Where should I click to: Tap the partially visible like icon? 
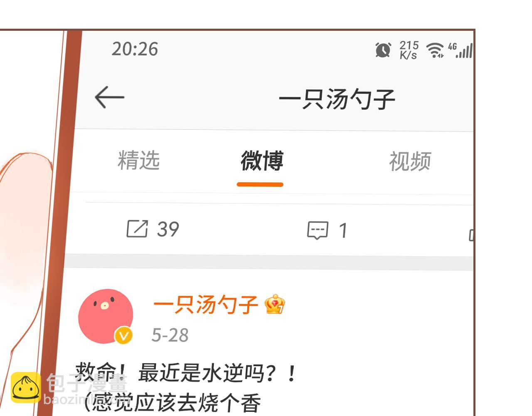tap(471, 235)
